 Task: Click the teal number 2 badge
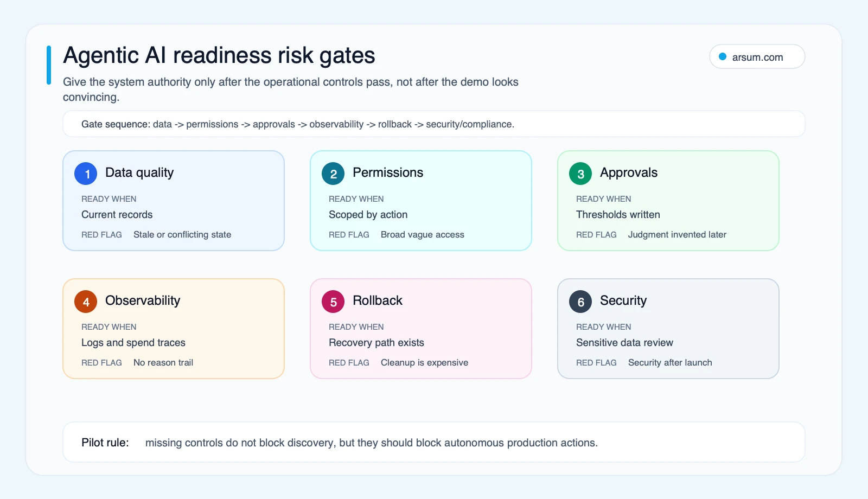pyautogui.click(x=333, y=174)
